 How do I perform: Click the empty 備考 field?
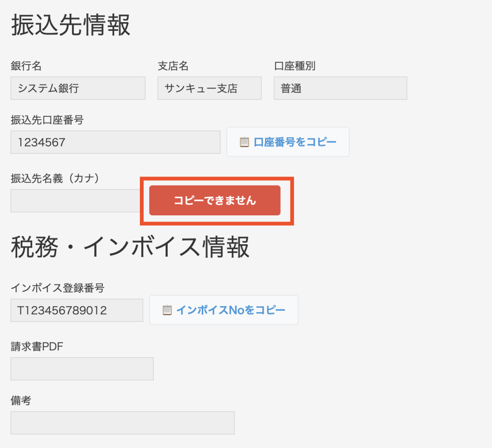coord(123,423)
